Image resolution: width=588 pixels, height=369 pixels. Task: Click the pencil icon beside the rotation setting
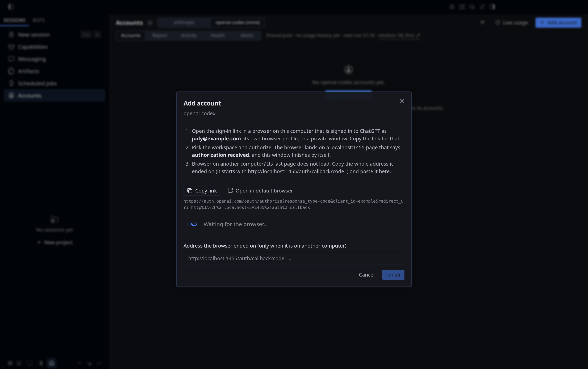[418, 35]
